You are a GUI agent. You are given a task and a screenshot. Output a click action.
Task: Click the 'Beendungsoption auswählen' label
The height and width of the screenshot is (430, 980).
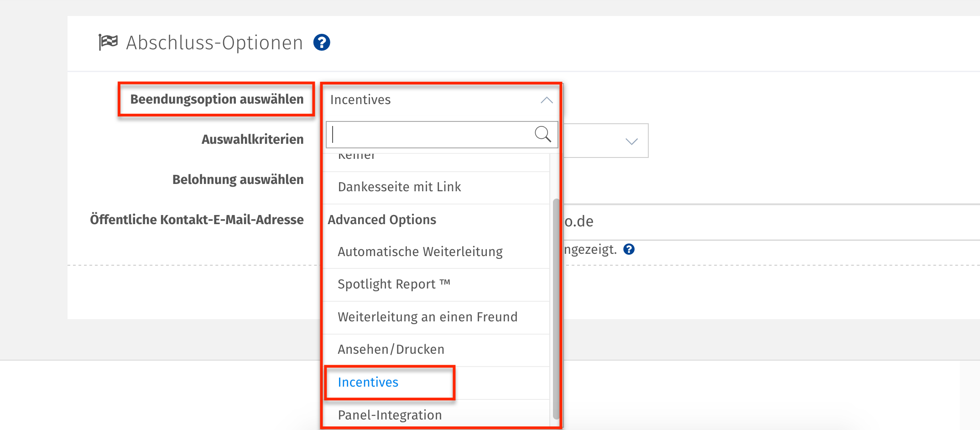point(217,100)
